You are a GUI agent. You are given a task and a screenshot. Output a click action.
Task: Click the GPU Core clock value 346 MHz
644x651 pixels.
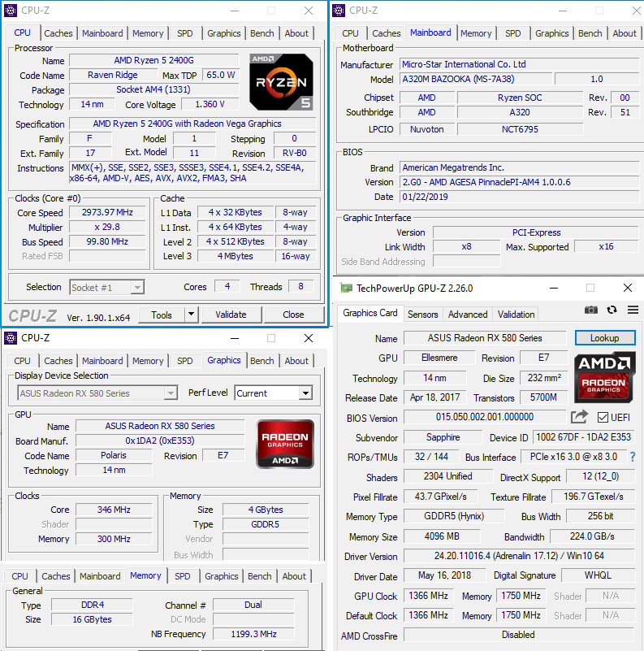pos(114,510)
